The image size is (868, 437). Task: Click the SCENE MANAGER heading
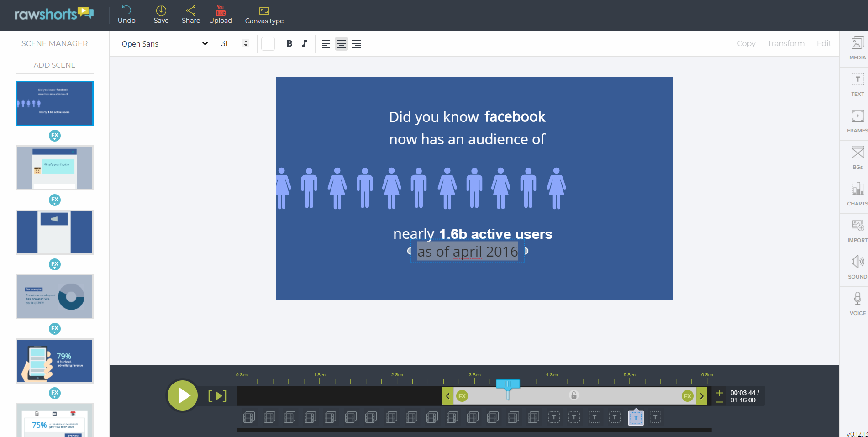click(55, 43)
